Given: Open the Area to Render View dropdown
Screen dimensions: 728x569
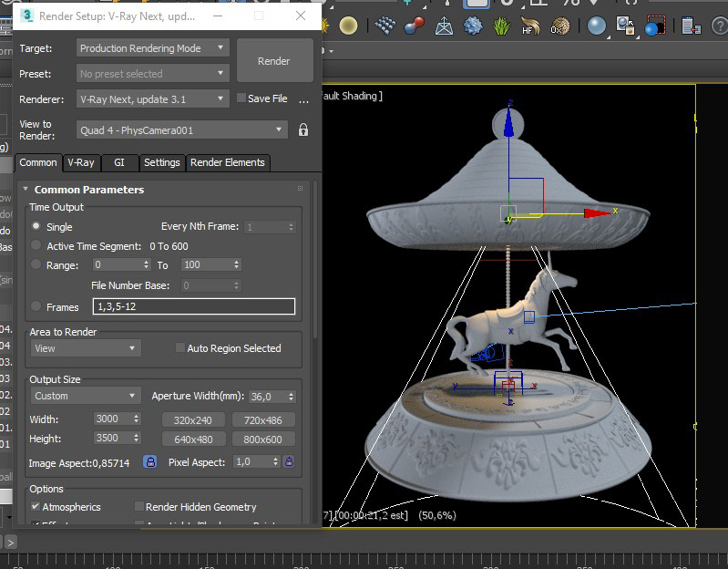Looking at the screenshot, I should pos(86,348).
